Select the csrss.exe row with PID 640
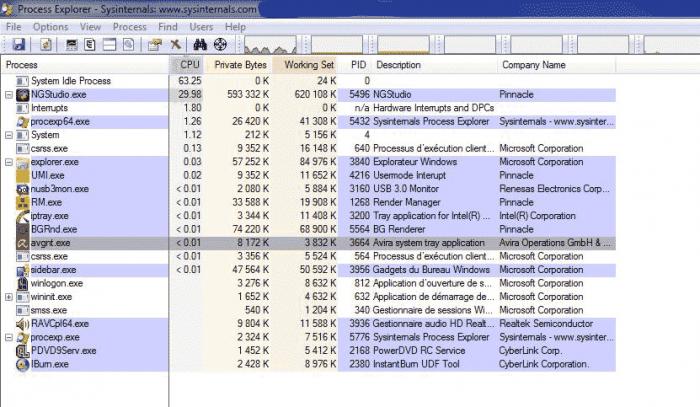700x407 pixels. coord(308,148)
